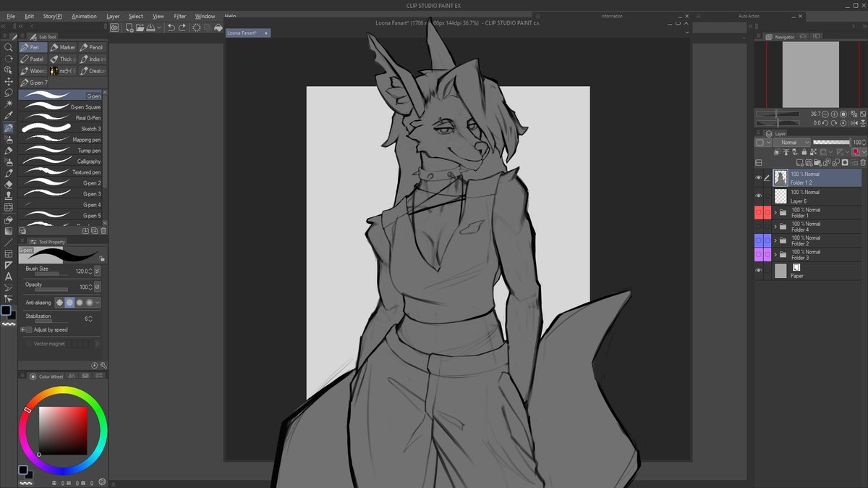
Task: Select the Textured pen brush
Action: [61, 172]
